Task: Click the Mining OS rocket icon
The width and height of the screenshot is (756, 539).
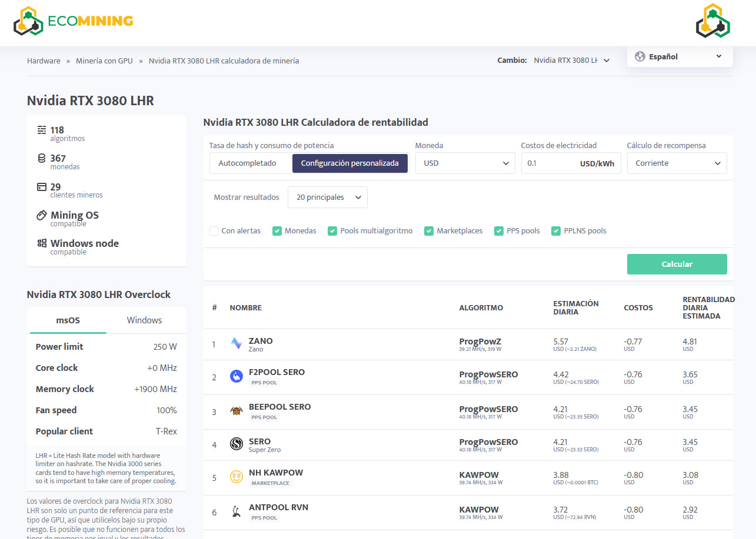Action: click(42, 215)
